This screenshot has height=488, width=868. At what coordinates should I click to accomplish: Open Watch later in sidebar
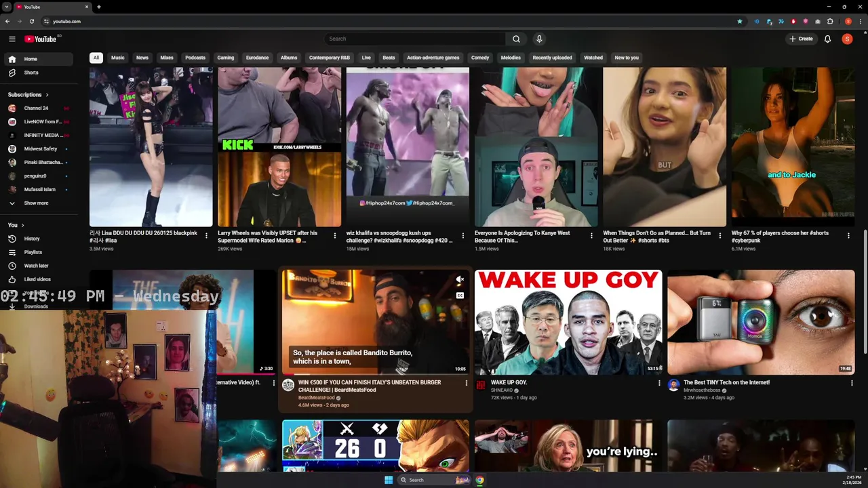39,266
